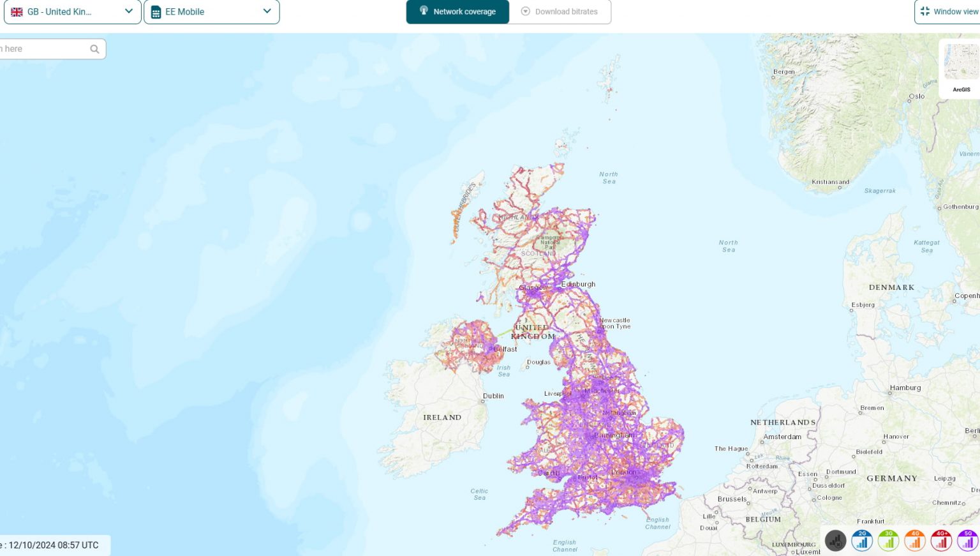Switch to the Network coverage tab
Screen dimensions: 980x556
click(457, 11)
